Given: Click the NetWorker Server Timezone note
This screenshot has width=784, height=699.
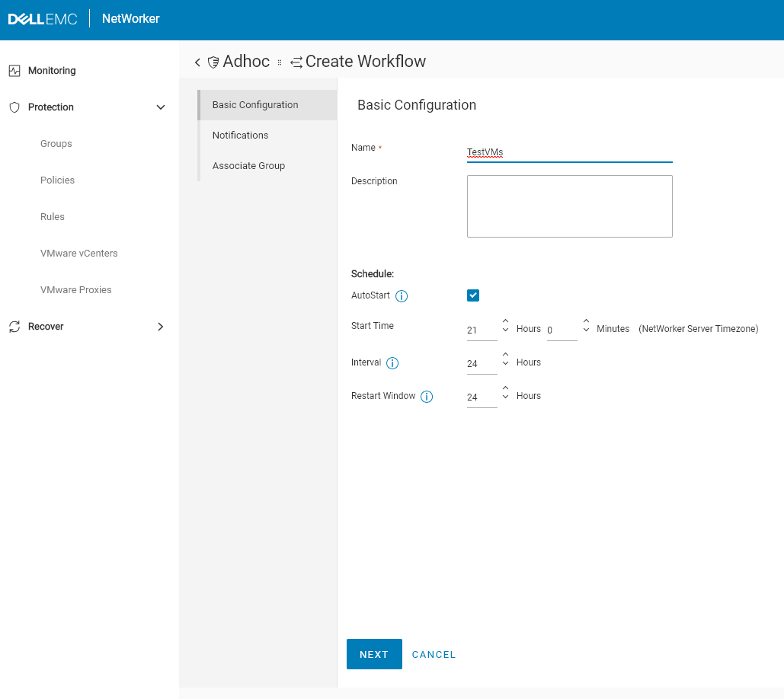Looking at the screenshot, I should [699, 329].
